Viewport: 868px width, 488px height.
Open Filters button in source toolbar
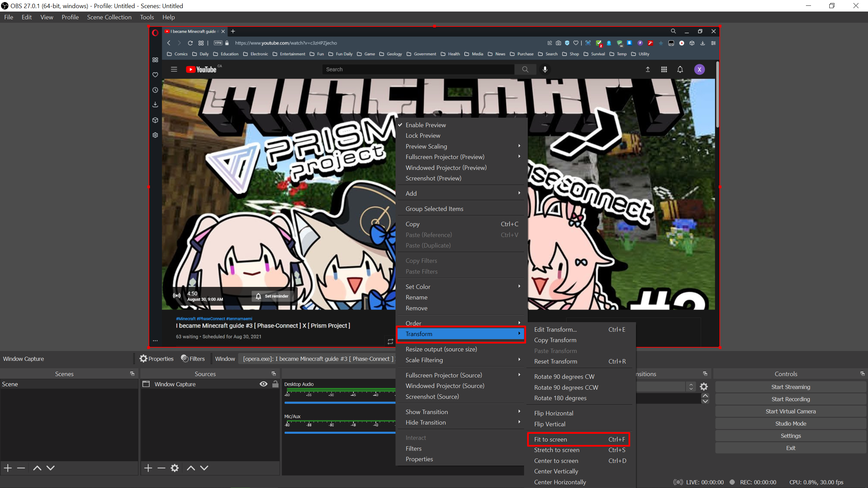click(193, 359)
